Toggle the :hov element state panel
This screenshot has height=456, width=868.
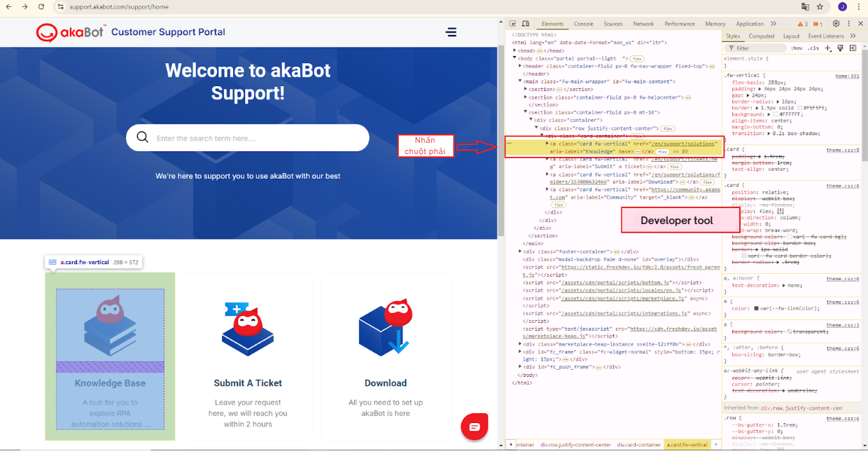coord(797,48)
